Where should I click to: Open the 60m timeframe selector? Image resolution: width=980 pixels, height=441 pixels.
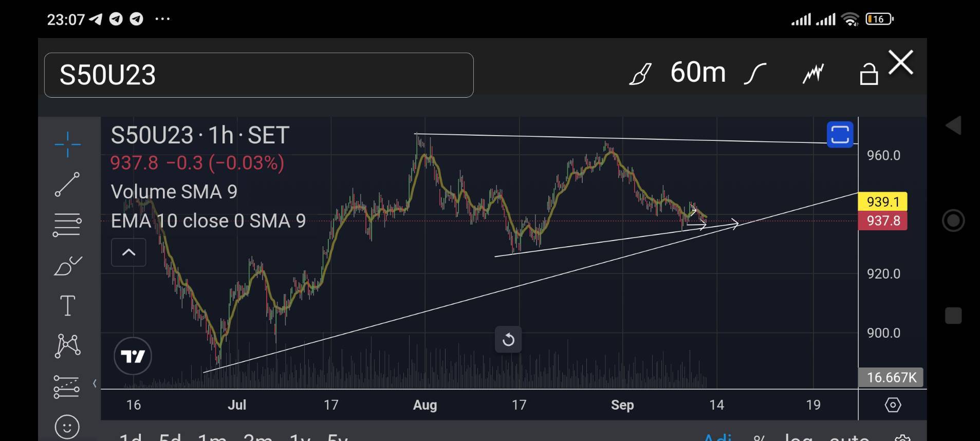tap(698, 72)
